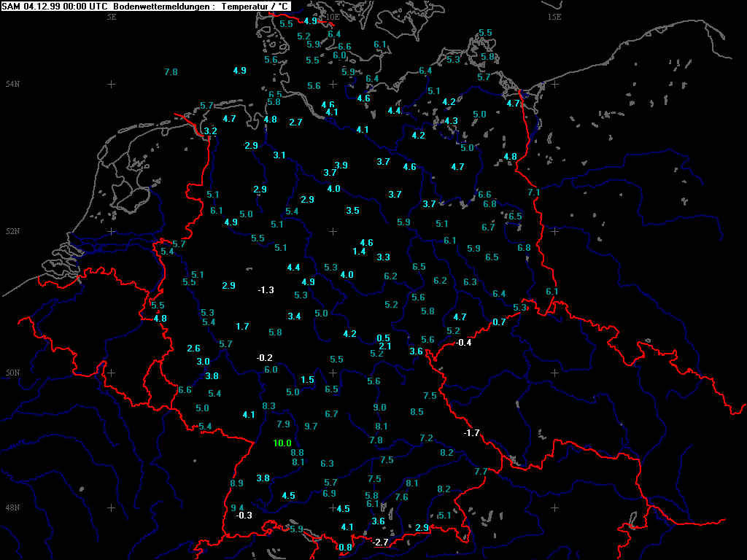Click the map title 'Bodenwettermeldungen' text
This screenshot has height=560, width=747.
point(166,7)
